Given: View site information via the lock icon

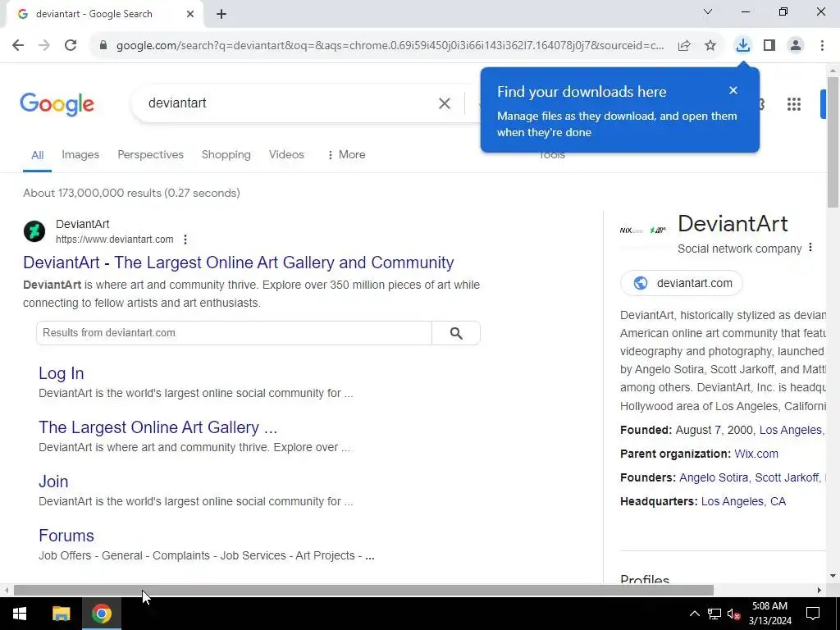Looking at the screenshot, I should pos(103,46).
